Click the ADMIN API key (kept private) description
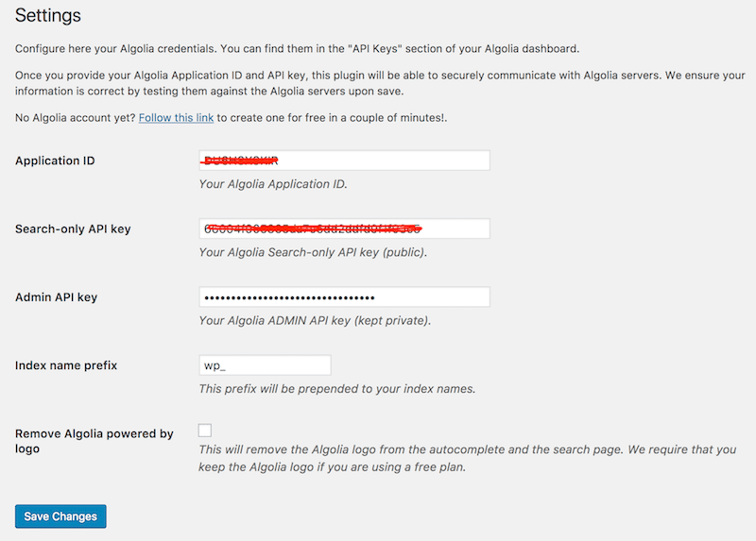Image resolution: width=756 pixels, height=541 pixels. [315, 321]
